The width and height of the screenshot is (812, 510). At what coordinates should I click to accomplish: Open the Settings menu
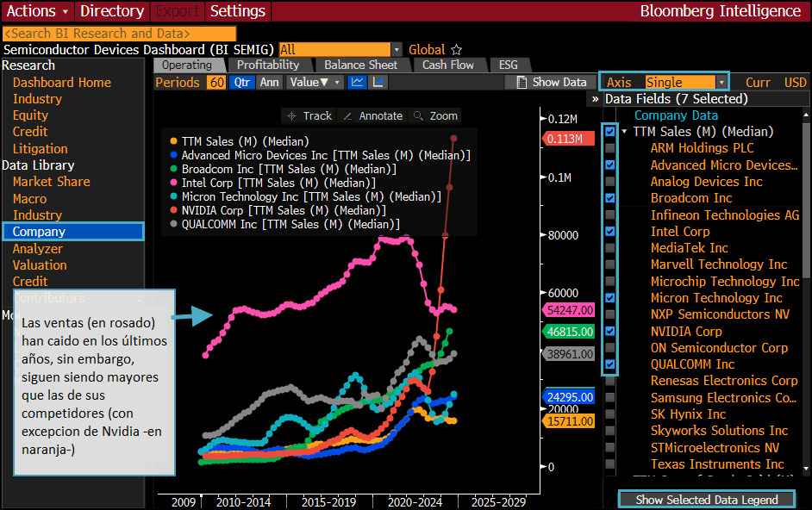point(238,11)
